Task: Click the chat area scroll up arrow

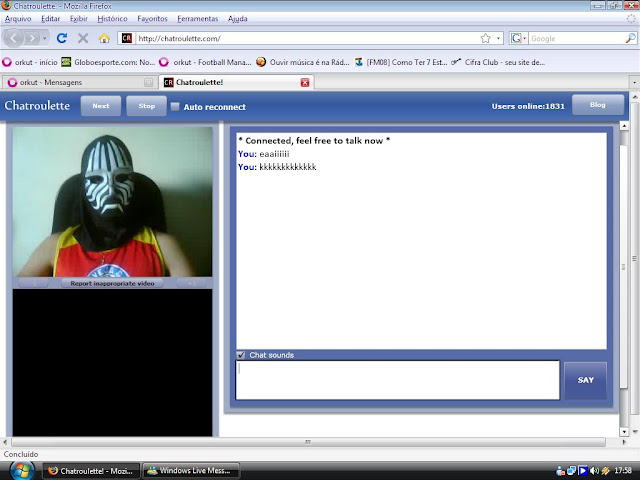Action: tap(624, 126)
